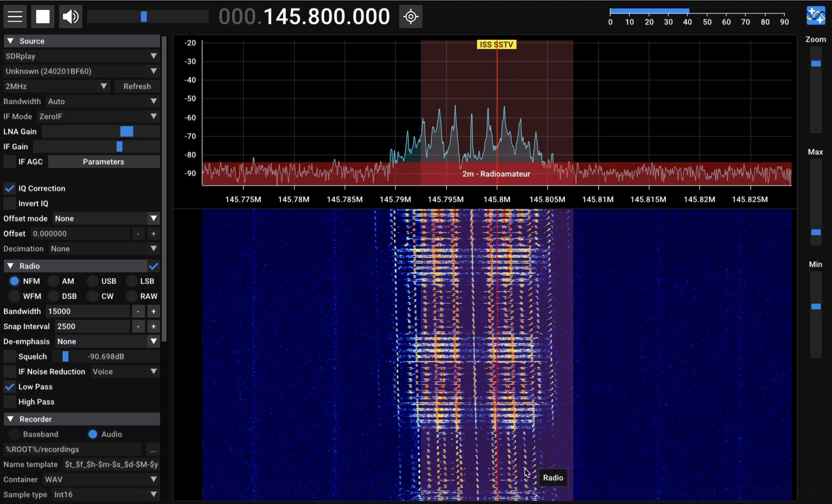Collapse the Source section
832x504 pixels.
point(10,41)
